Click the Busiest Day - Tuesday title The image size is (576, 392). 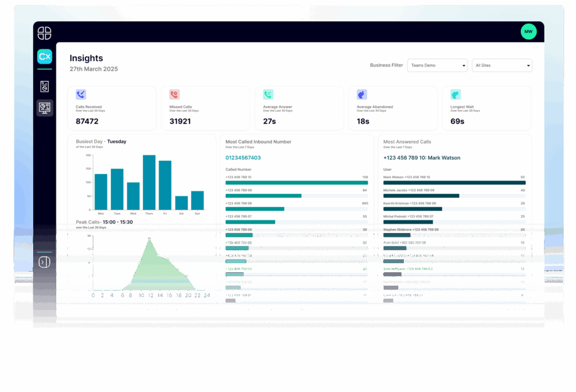[101, 141]
